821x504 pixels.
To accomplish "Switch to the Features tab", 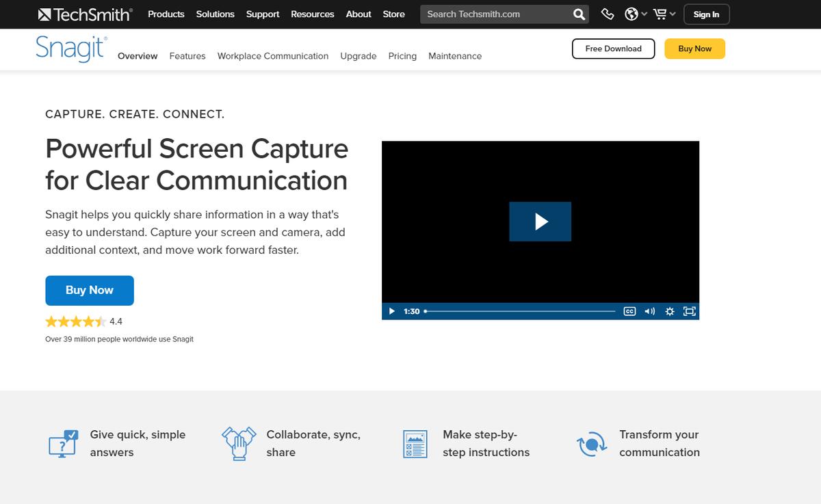I will tap(187, 56).
